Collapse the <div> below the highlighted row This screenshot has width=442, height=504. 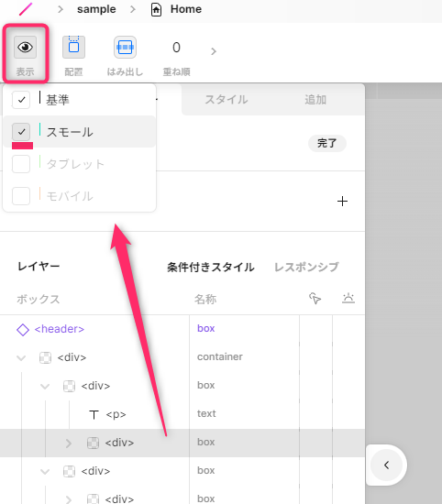[45, 471]
